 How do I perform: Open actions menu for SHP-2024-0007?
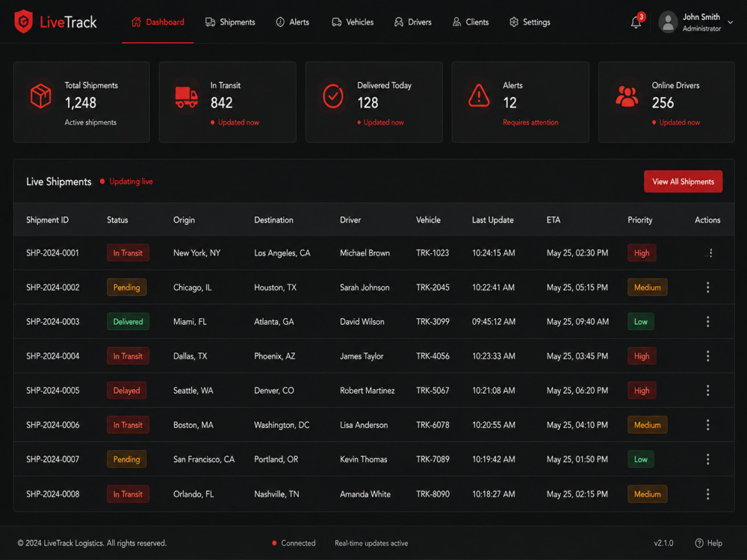coord(707,459)
